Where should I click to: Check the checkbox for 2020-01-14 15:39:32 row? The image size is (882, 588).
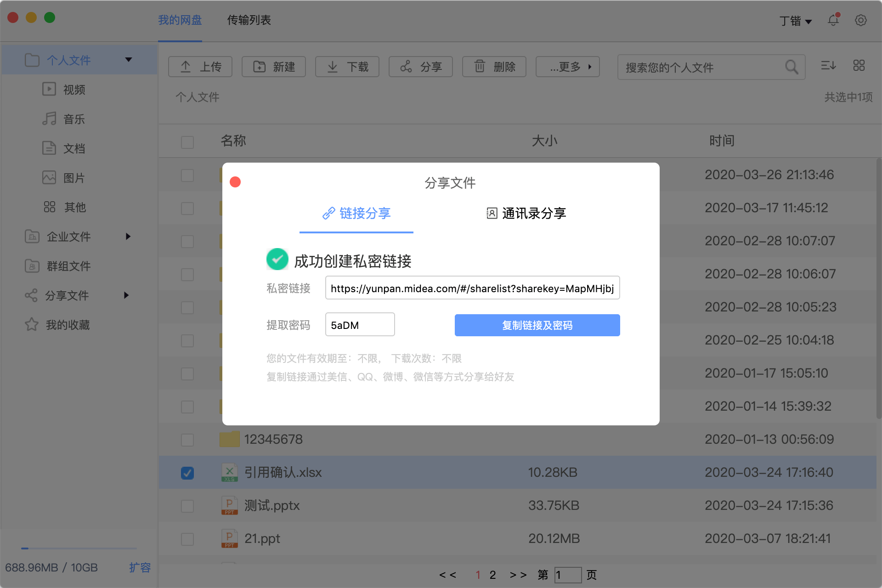click(187, 407)
